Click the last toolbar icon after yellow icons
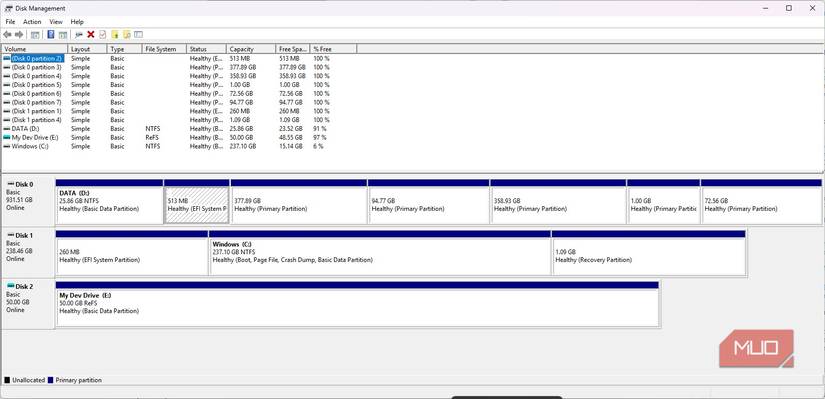Image resolution: width=825 pixels, height=399 pixels. pos(138,35)
